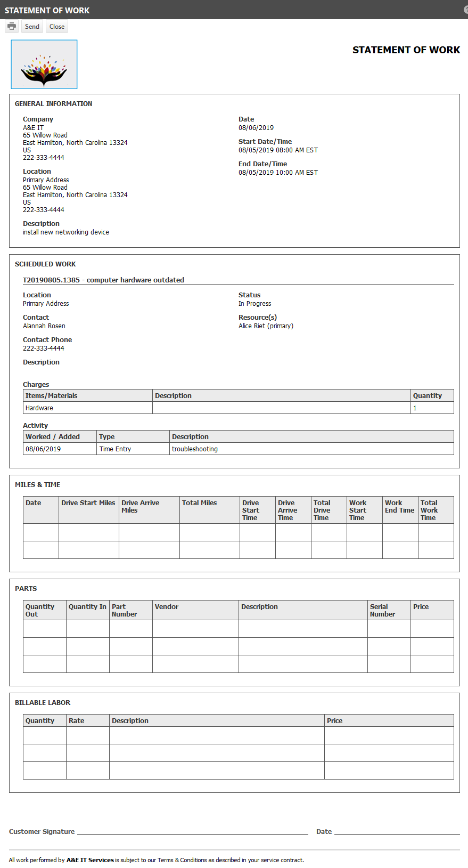Click the Items/Materials column header
Image resolution: width=468 pixels, height=868 pixels.
click(x=88, y=396)
